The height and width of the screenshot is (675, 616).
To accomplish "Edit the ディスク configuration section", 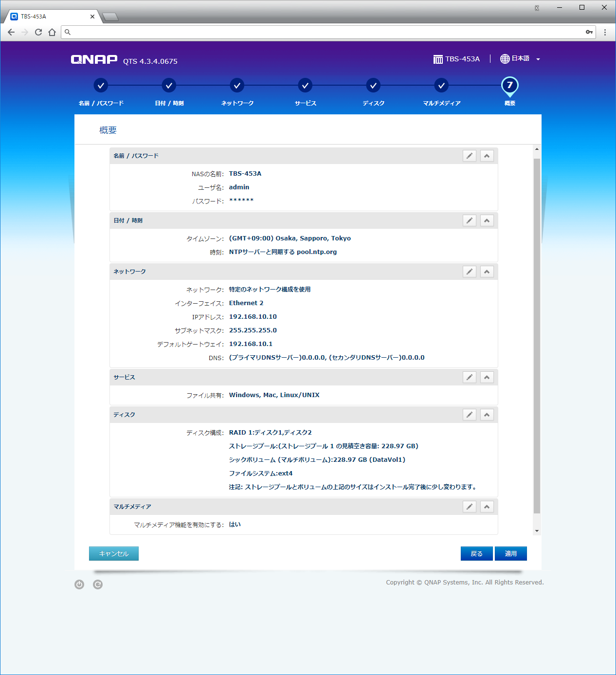I will 469,415.
